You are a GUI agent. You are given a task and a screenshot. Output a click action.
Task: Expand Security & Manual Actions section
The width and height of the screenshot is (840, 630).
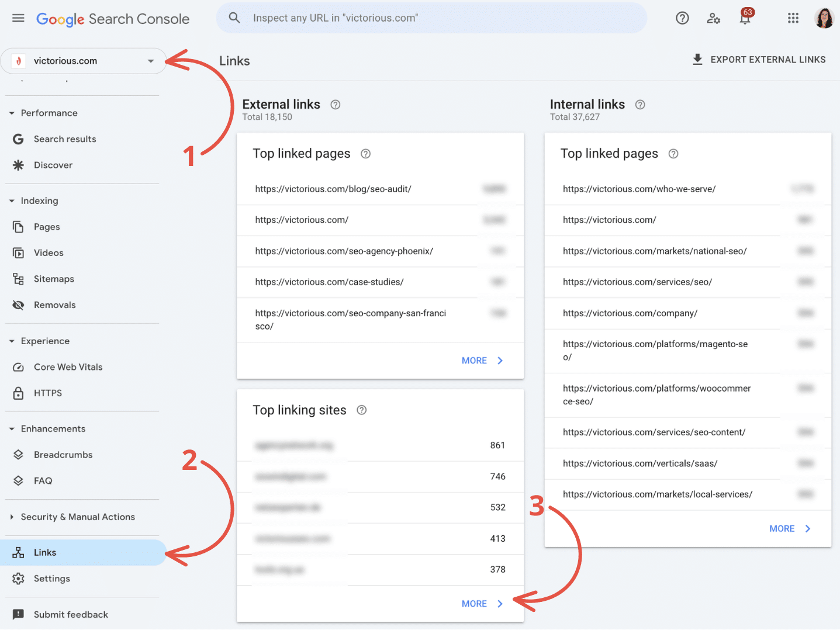pyautogui.click(x=12, y=517)
